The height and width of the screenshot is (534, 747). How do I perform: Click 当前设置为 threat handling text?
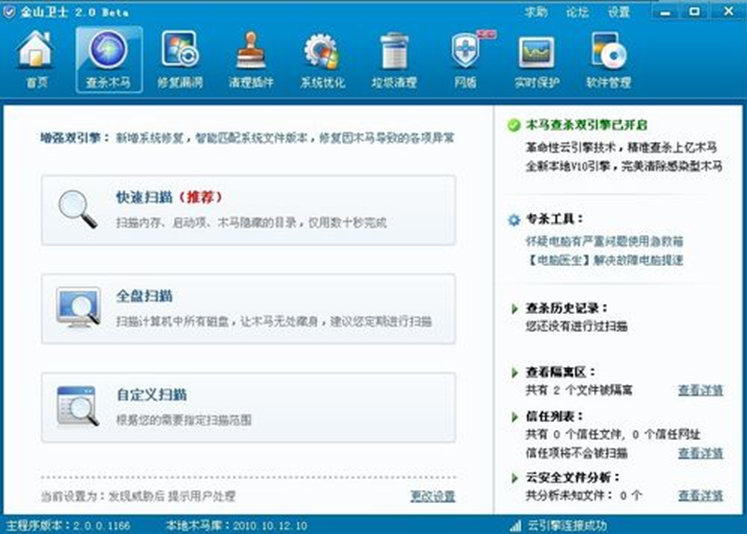click(138, 496)
